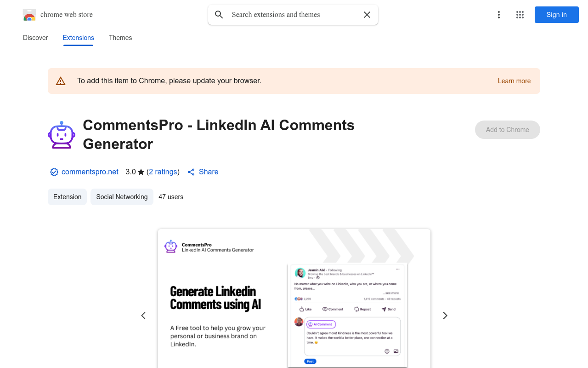Image resolution: width=588 pixels, height=368 pixels.
Task: Click the search magnifier icon
Action: 219,15
